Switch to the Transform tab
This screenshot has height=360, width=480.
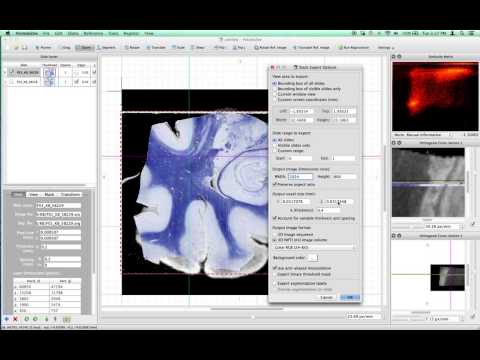[x=70, y=194]
